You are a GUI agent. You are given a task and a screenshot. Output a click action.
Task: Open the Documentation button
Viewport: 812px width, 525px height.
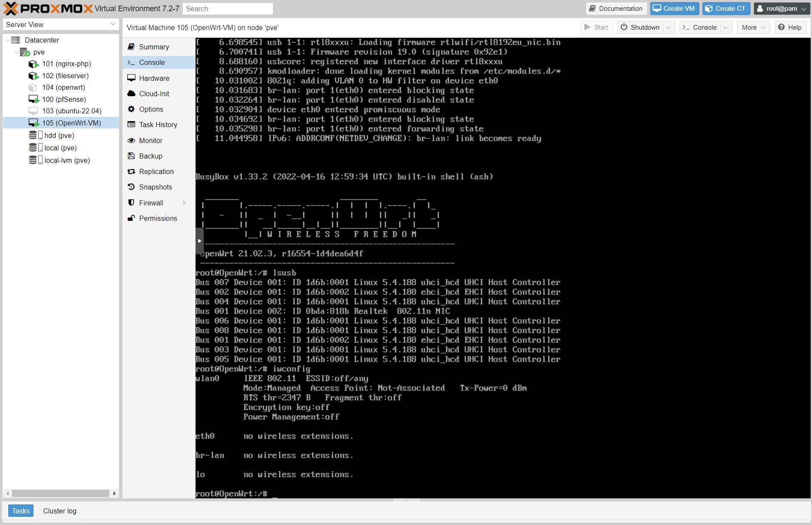pyautogui.click(x=616, y=9)
